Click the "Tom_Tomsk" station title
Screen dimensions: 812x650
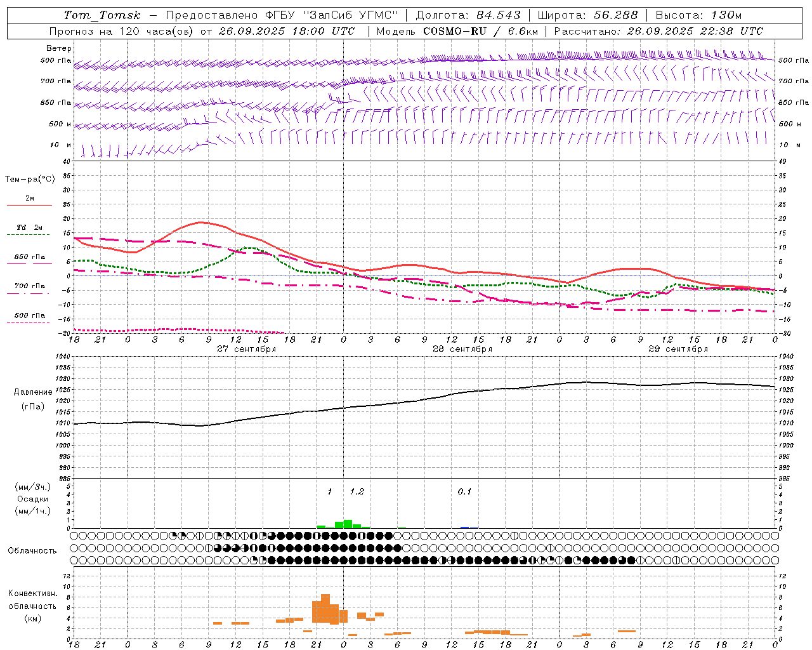pyautogui.click(x=102, y=15)
